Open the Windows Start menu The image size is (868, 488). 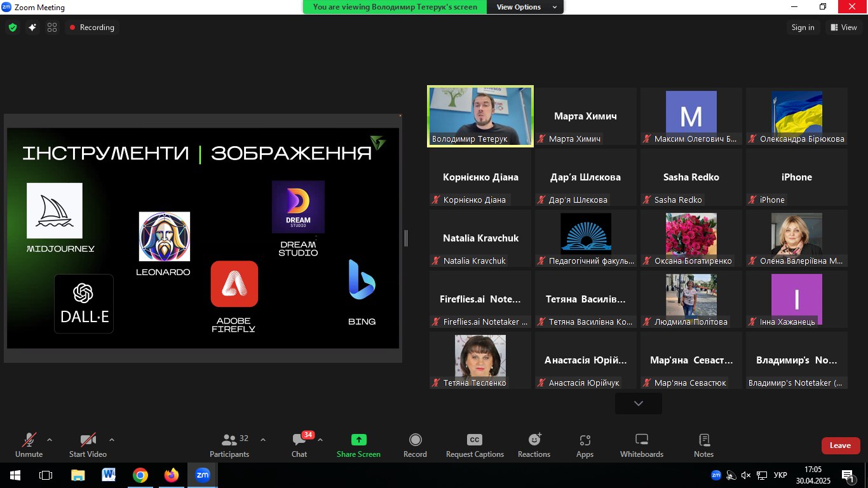click(15, 475)
